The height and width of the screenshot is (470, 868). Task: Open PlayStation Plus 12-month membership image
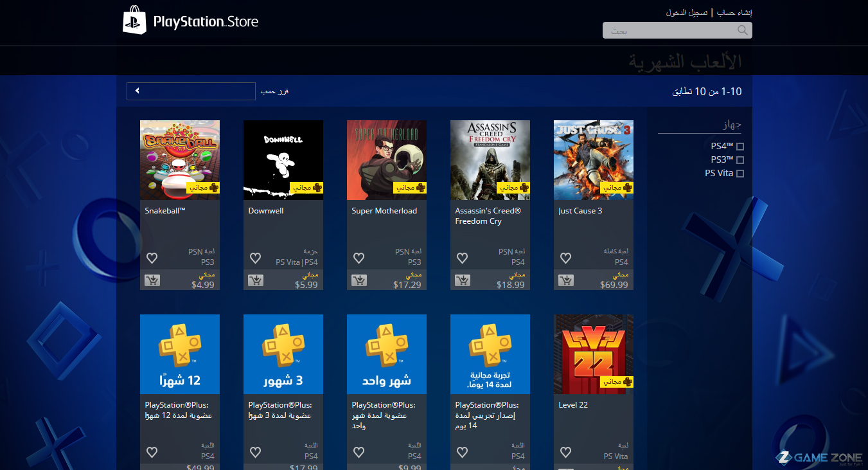(180, 354)
